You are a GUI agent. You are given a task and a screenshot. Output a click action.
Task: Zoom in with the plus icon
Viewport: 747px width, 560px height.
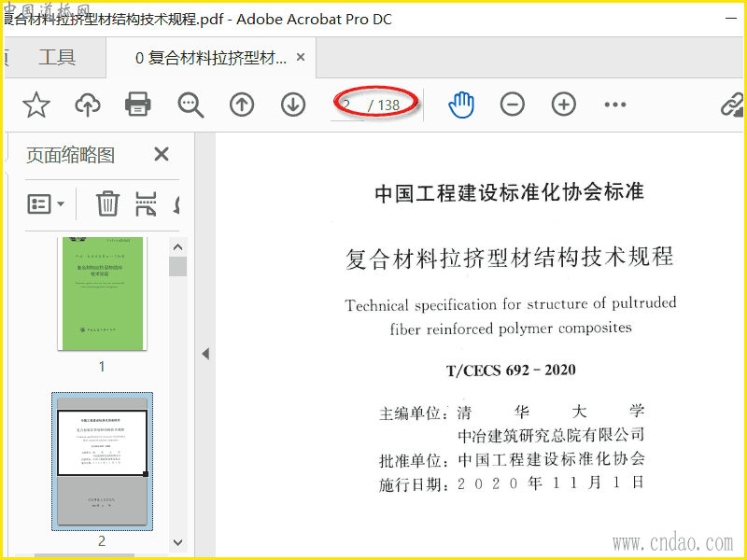(564, 105)
